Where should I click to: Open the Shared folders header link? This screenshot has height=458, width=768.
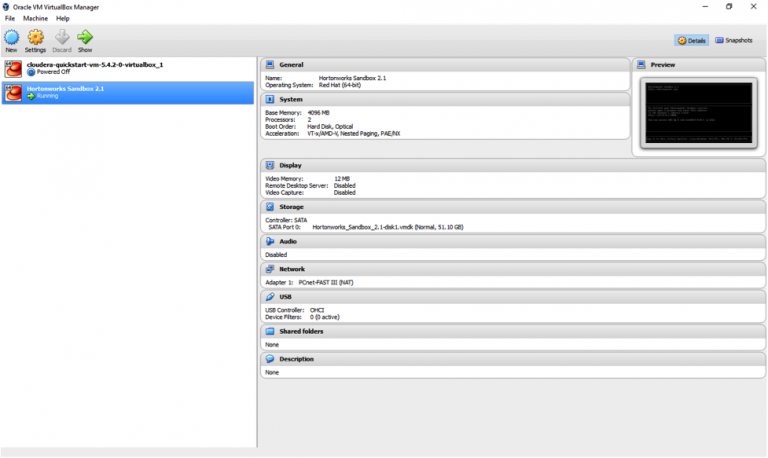301,332
